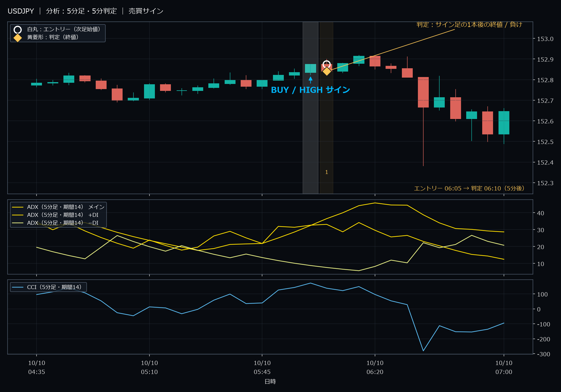The width and height of the screenshot is (561, 392).
Task: Click the CCI line's lowest point near -280
Action: tap(423, 351)
